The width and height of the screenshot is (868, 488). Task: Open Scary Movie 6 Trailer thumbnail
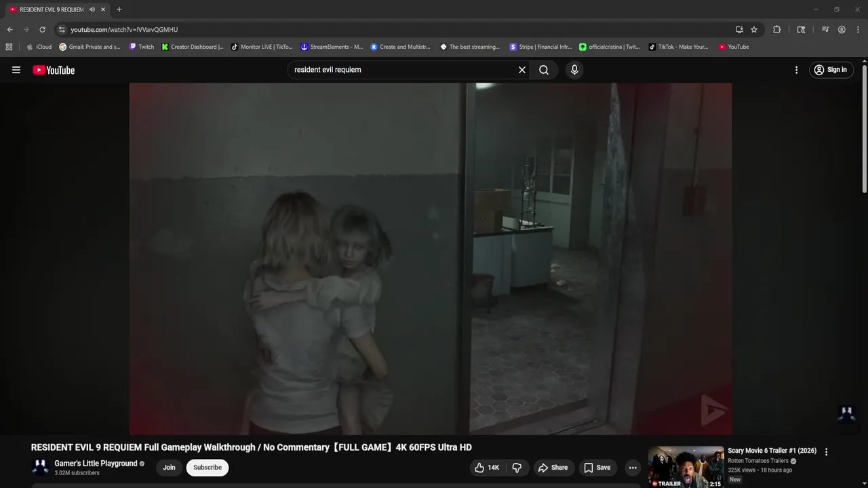click(x=686, y=467)
